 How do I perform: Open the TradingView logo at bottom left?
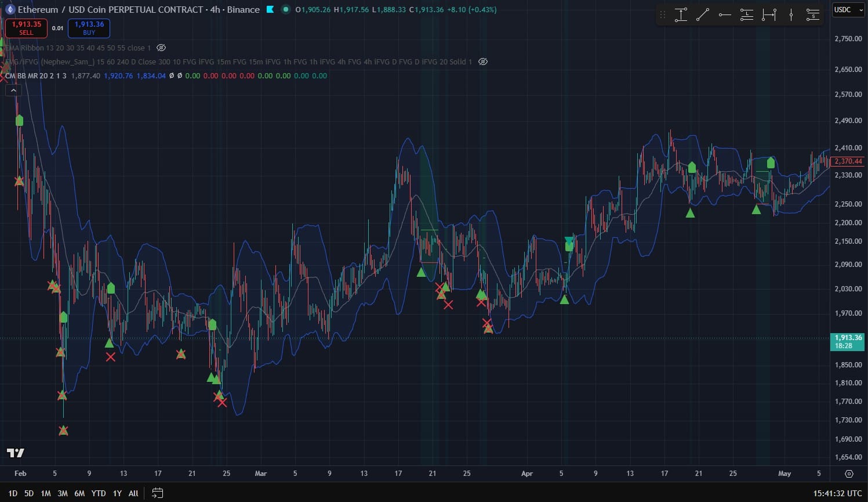[x=16, y=453]
